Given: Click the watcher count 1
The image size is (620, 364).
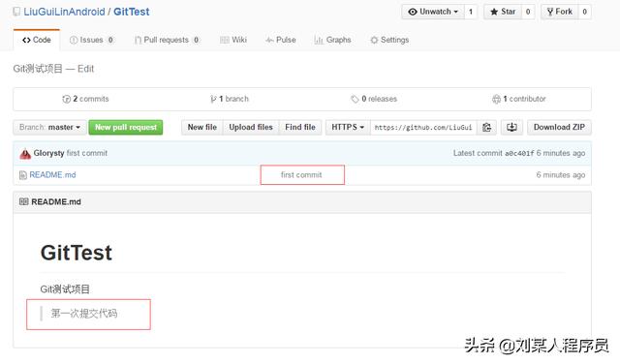Looking at the screenshot, I should coord(471,12).
